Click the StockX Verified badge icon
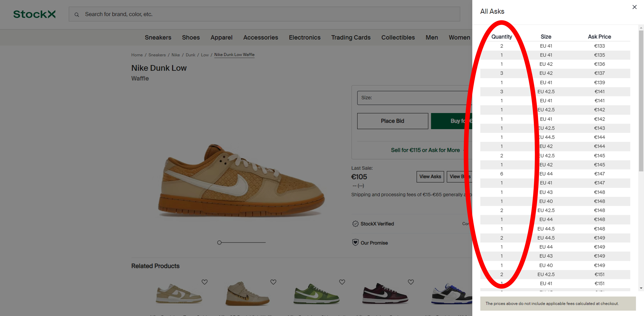This screenshot has height=316, width=644. tap(355, 224)
